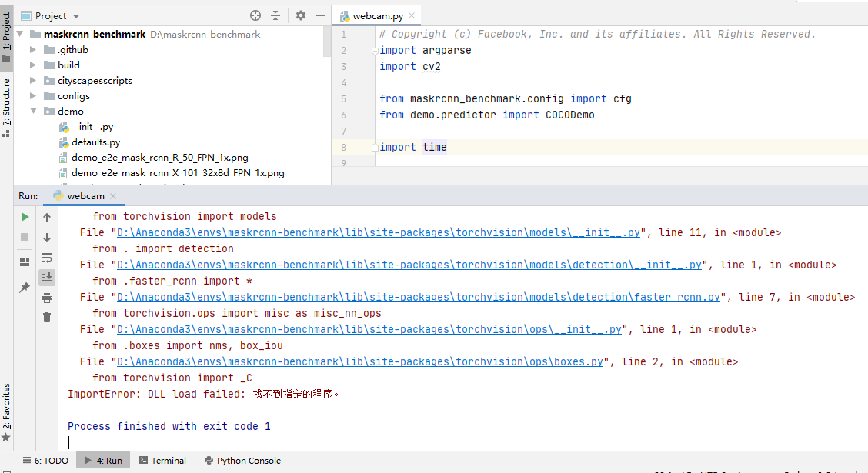
Task: Open the Python Console tool window
Action: pyautogui.click(x=243, y=460)
